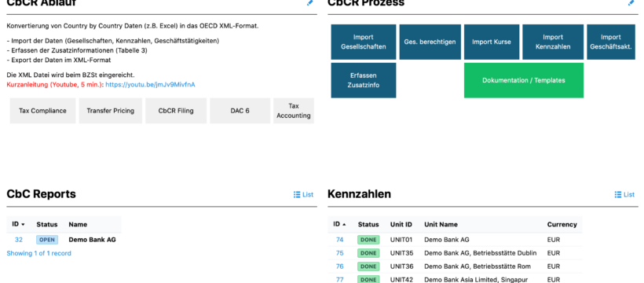Click Status column header in CbC Reports

(47, 225)
